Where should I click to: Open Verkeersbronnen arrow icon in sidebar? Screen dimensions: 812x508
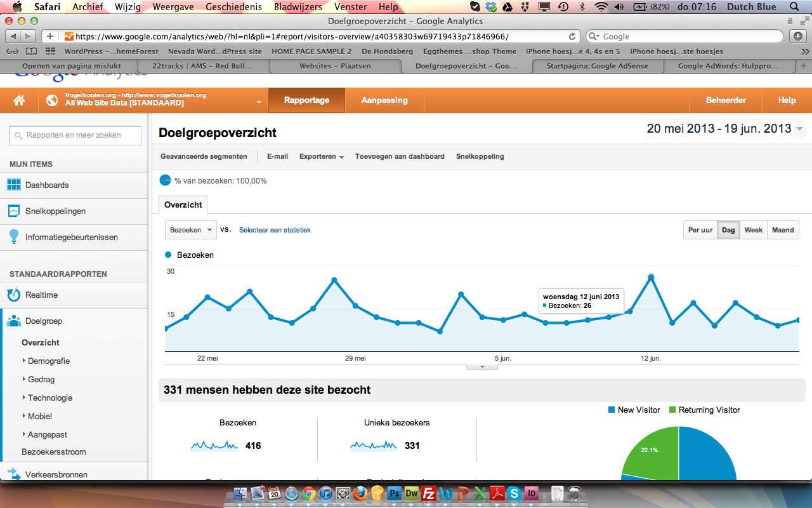[14, 474]
